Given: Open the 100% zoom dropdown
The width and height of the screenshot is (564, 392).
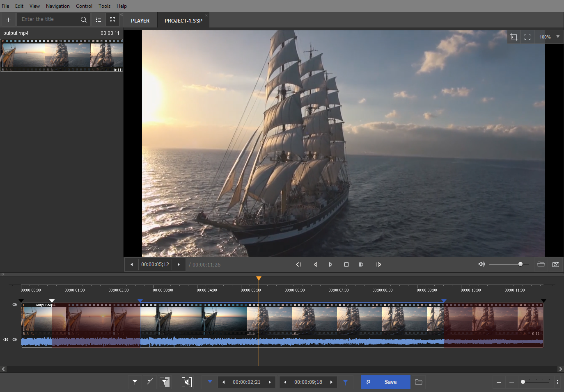Looking at the screenshot, I should click(558, 37).
